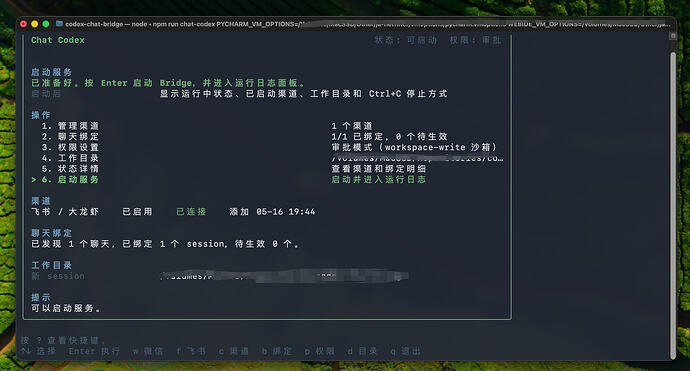
Task: Click the green line 已准备好。按 Enter 启动 Bridge
Action: (168, 83)
